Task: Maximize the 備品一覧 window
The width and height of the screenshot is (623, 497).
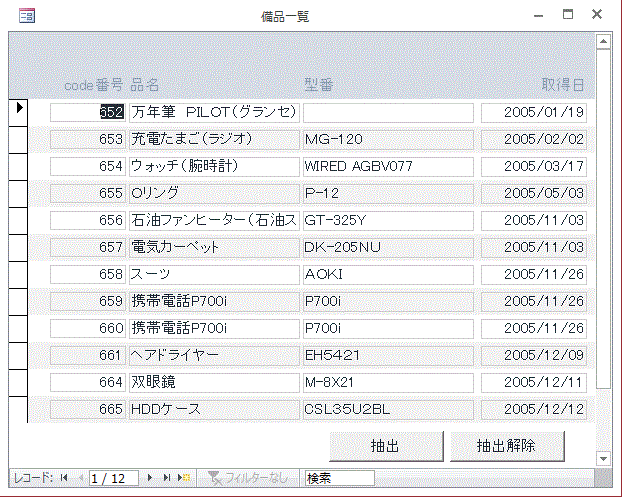Action: (x=568, y=15)
